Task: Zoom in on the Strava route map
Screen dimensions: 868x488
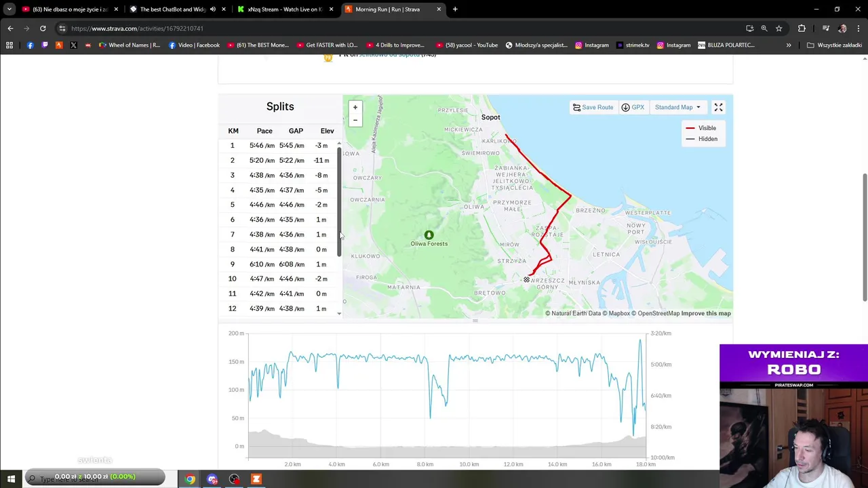Action: click(x=355, y=107)
